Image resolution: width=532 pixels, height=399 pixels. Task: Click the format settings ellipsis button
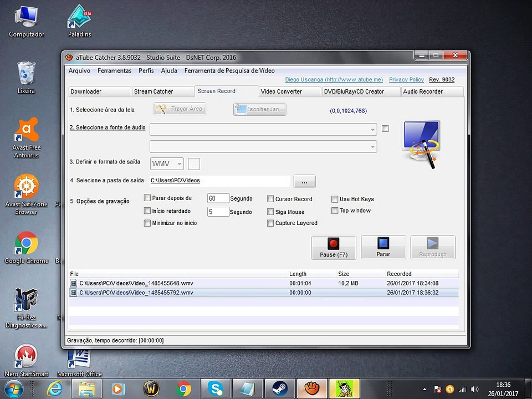coord(194,164)
